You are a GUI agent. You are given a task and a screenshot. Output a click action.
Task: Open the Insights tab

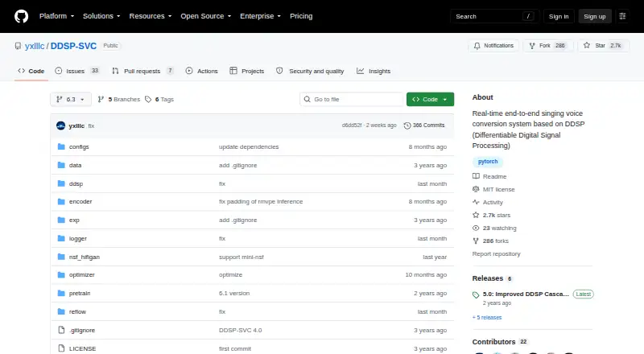[374, 71]
